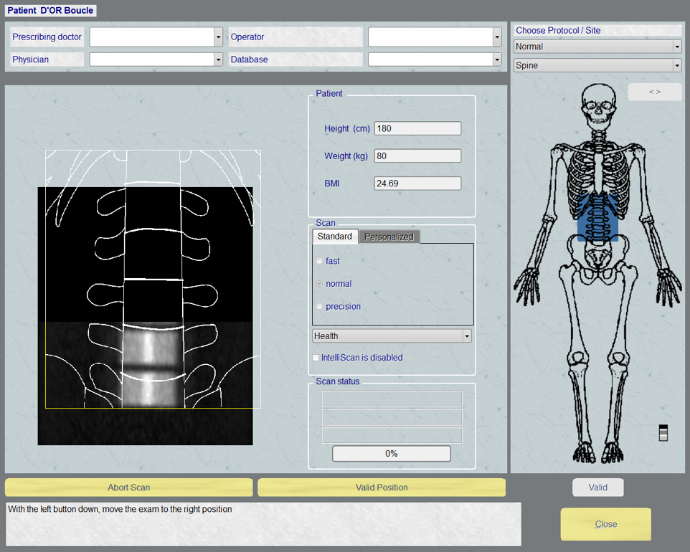This screenshot has height=552, width=690.
Task: Click the highlighted lumbar spine region on skeleton
Action: [600, 217]
